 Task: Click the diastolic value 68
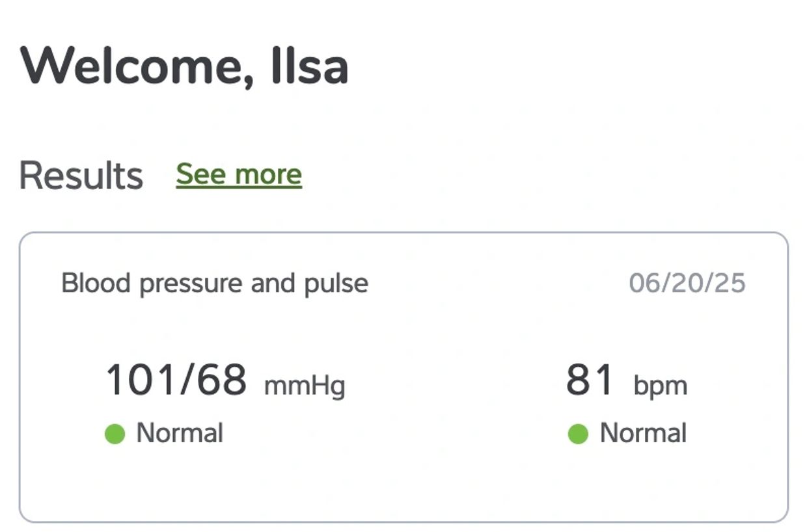[221, 380]
